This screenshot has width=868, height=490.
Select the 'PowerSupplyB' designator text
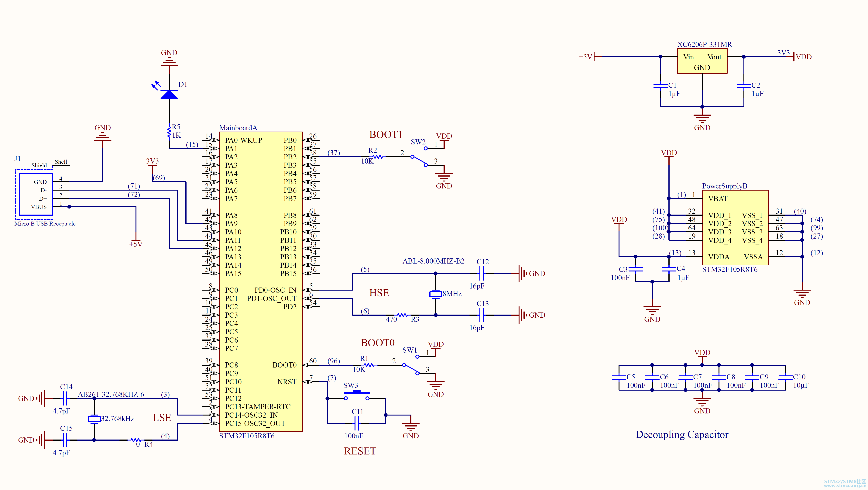(x=724, y=186)
